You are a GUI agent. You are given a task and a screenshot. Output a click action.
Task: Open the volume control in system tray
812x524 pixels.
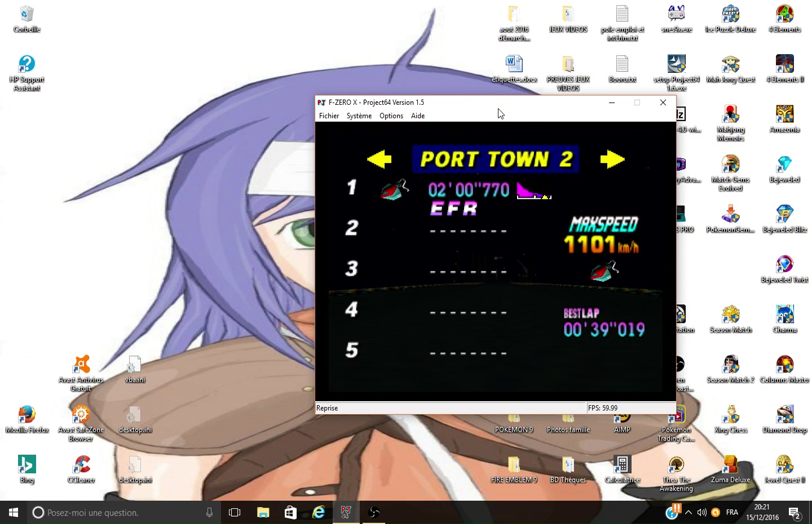[x=702, y=512]
